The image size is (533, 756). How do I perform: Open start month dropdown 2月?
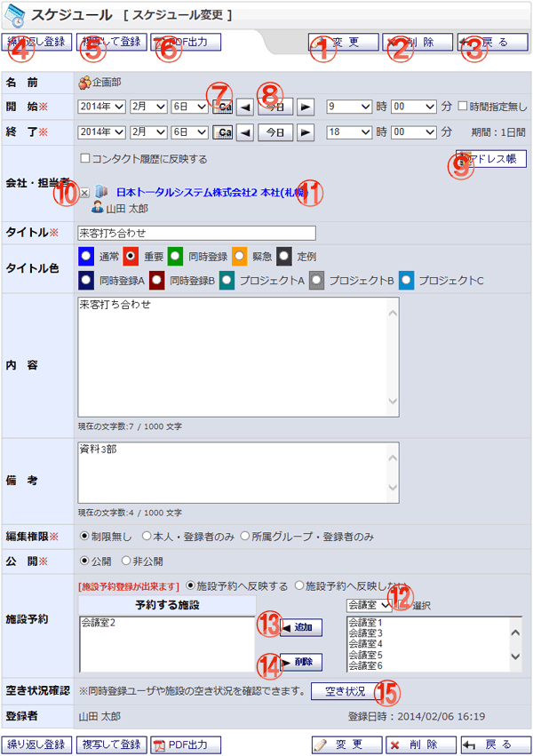[148, 107]
